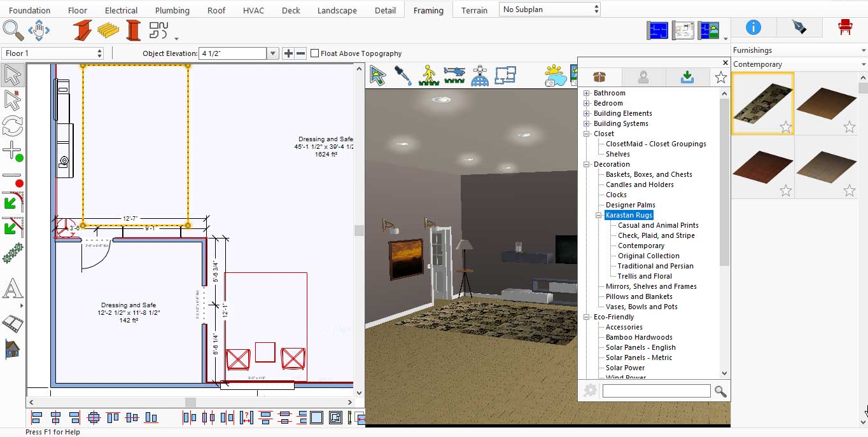Click the pan view arrows tool

pos(39,30)
